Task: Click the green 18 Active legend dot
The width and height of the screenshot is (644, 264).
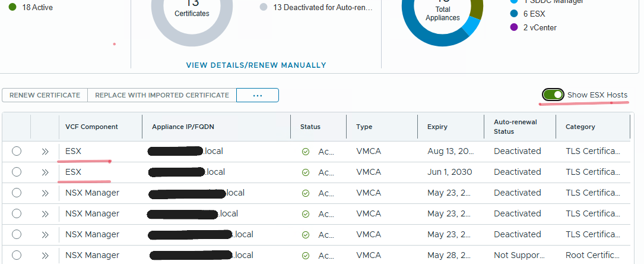Action: [12, 7]
